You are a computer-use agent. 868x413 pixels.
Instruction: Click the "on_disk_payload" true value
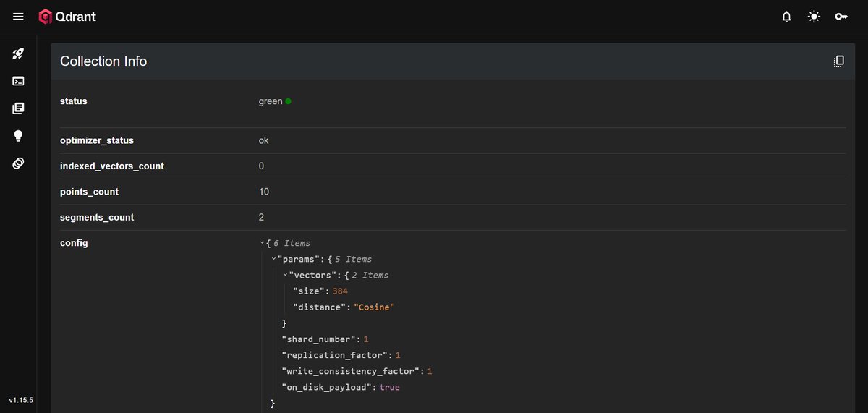(389, 388)
